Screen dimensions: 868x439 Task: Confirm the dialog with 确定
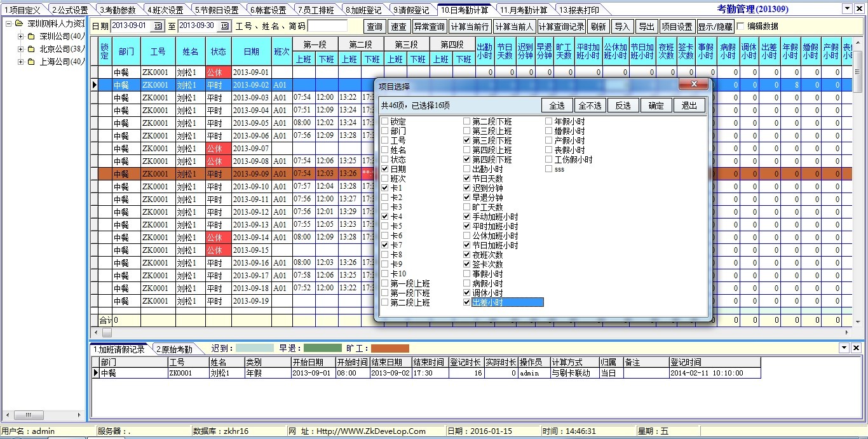656,105
